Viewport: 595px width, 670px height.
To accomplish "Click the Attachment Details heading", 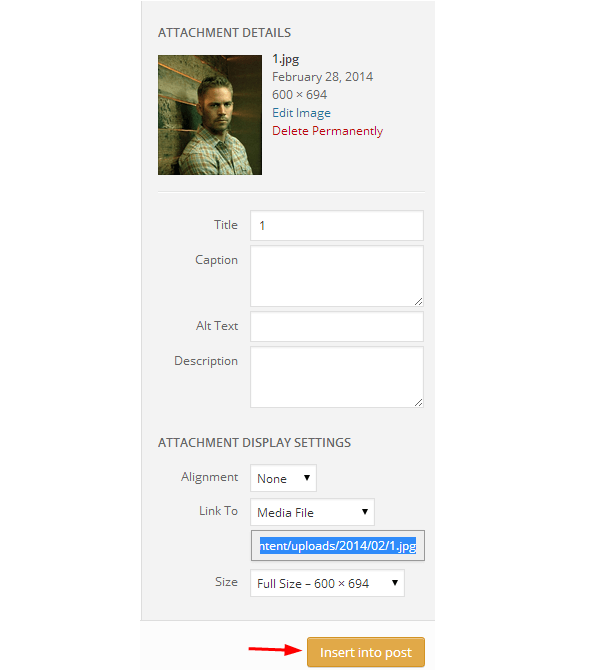I will (224, 32).
